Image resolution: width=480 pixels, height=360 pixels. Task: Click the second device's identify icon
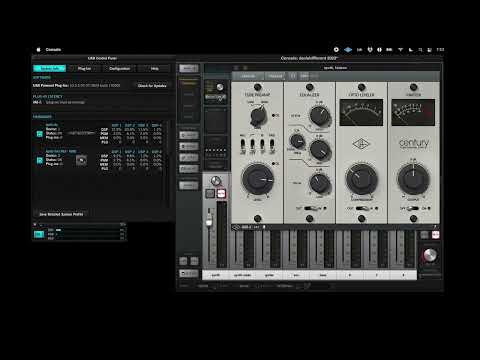pyautogui.click(x=81, y=160)
